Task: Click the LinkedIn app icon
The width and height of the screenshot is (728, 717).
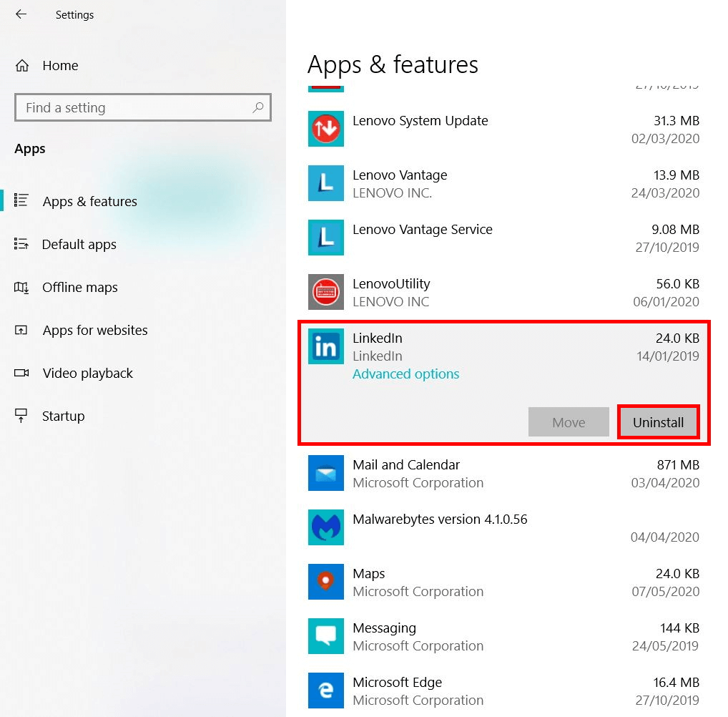Action: 326,346
